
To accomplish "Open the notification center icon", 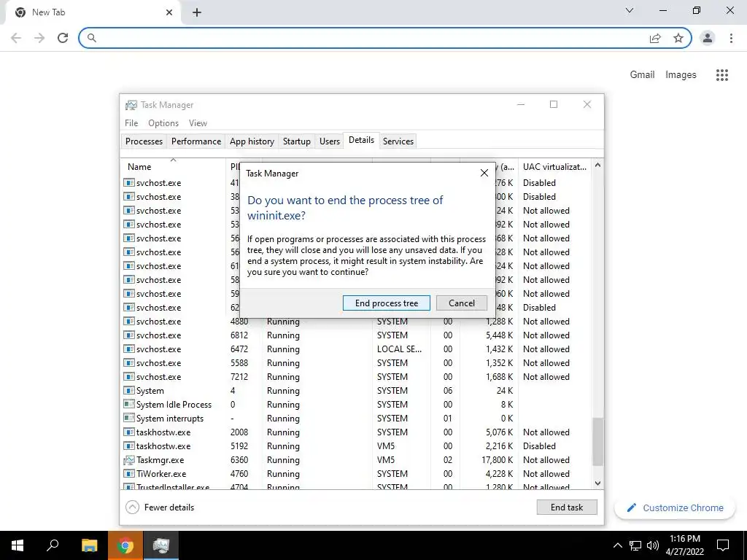I will click(723, 545).
